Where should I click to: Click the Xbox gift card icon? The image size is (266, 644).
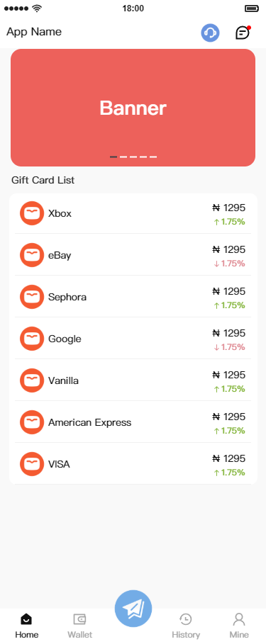(32, 213)
